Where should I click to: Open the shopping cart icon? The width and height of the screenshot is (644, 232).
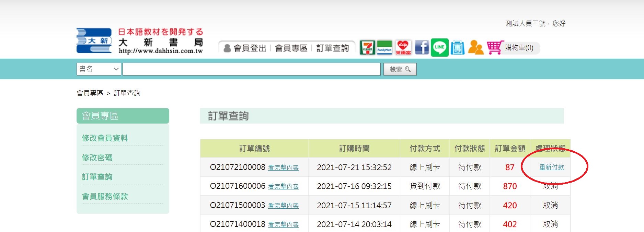(495, 47)
